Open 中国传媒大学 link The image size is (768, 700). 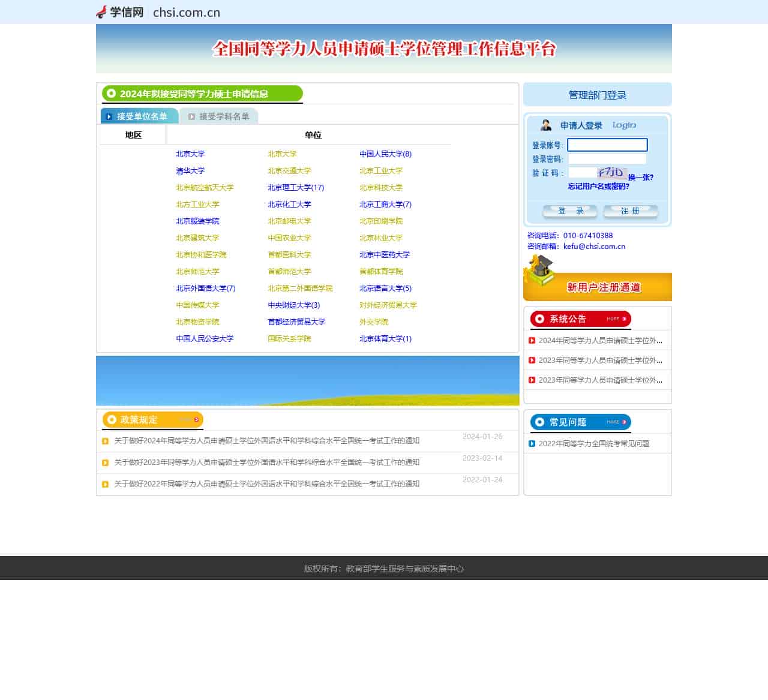197,305
